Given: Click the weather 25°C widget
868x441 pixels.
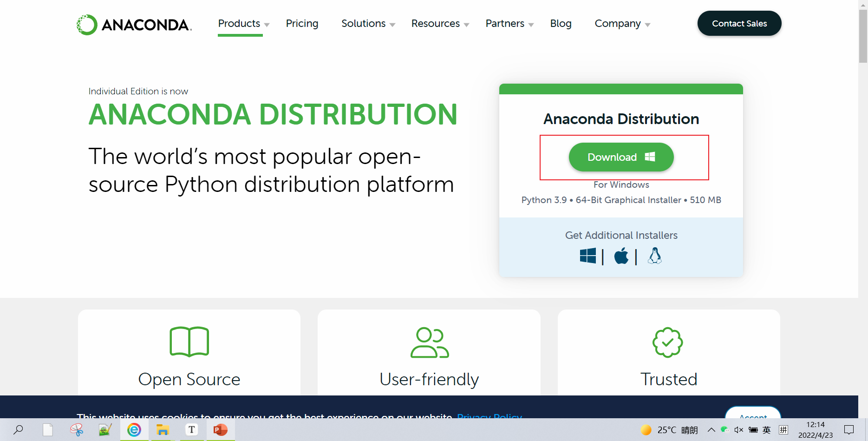Looking at the screenshot, I should tap(669, 430).
